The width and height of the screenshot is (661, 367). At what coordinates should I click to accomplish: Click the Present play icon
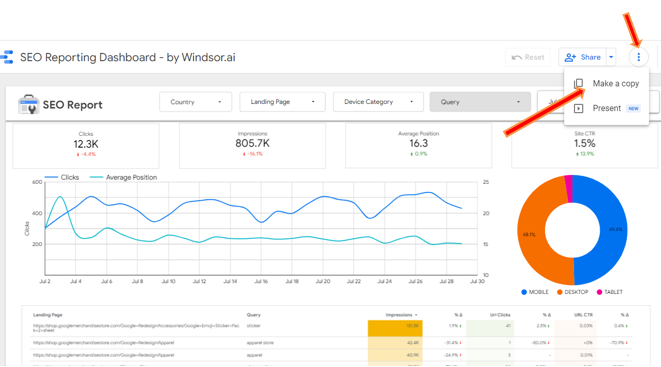[x=578, y=108]
